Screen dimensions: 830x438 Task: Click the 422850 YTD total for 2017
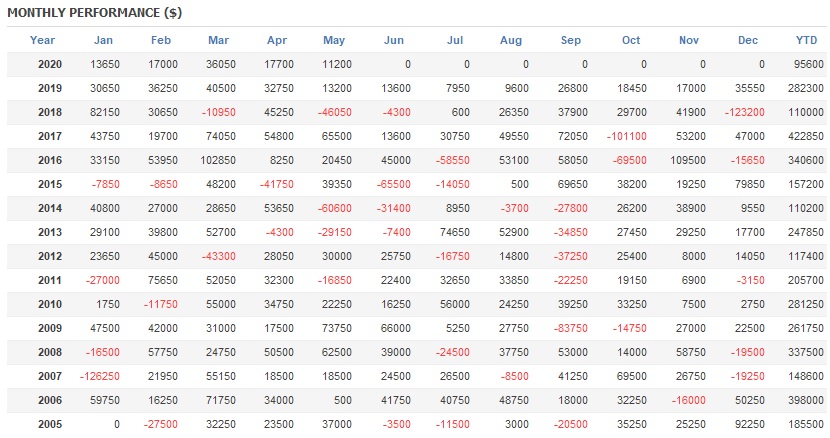[803, 136]
